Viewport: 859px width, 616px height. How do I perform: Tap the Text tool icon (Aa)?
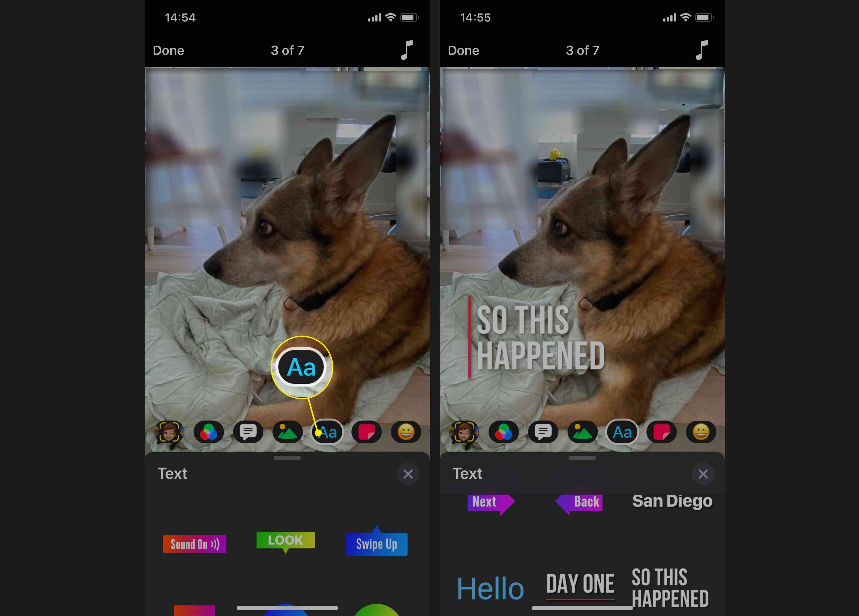[327, 431]
